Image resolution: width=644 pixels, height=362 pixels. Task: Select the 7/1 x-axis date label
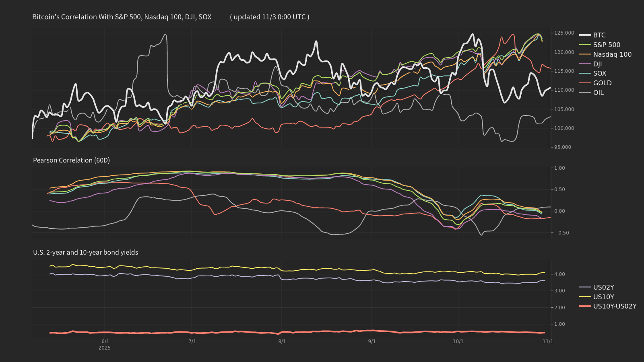tap(192, 341)
